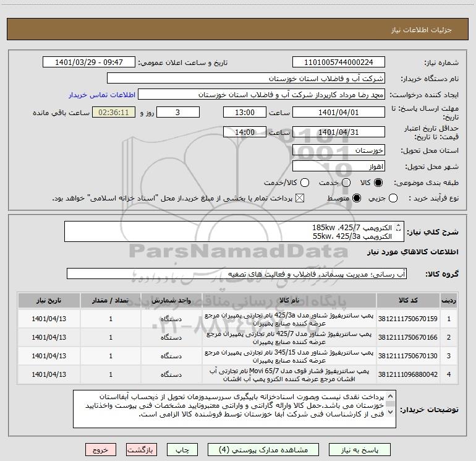The height and width of the screenshot is (461, 476).
Task: Choose the جزیی purchase type radio
Action: [393, 199]
